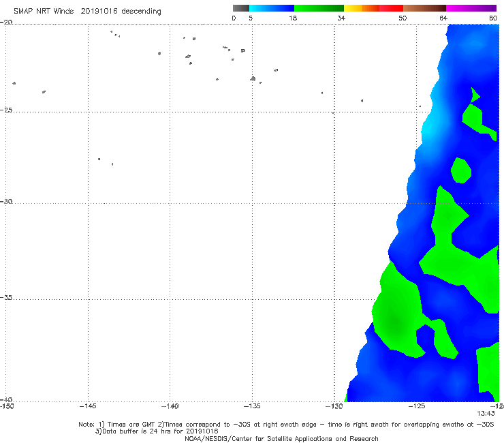Click the latitude label '-35'

[x=6, y=298]
